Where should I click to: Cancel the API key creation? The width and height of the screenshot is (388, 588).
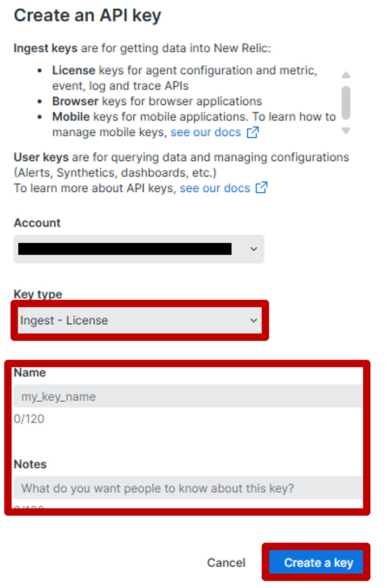point(226,562)
